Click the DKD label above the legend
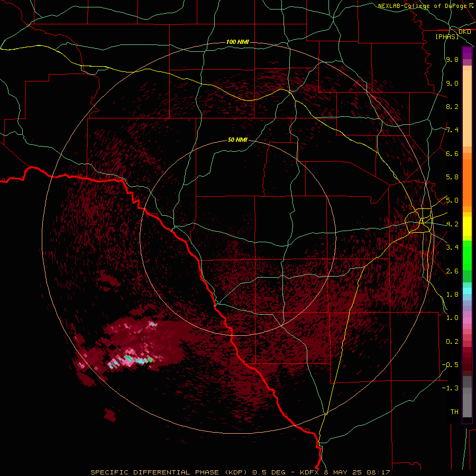 [x=465, y=32]
